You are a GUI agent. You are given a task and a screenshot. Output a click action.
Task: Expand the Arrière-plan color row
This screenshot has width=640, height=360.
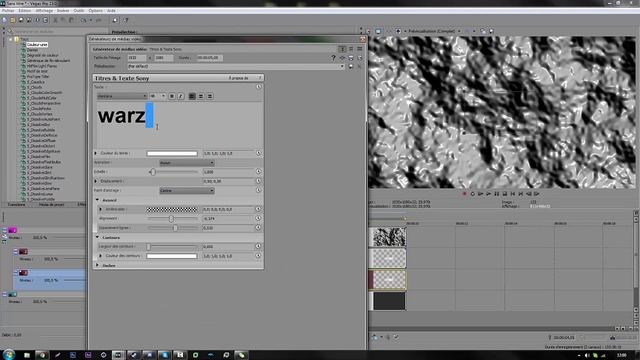tap(101, 209)
